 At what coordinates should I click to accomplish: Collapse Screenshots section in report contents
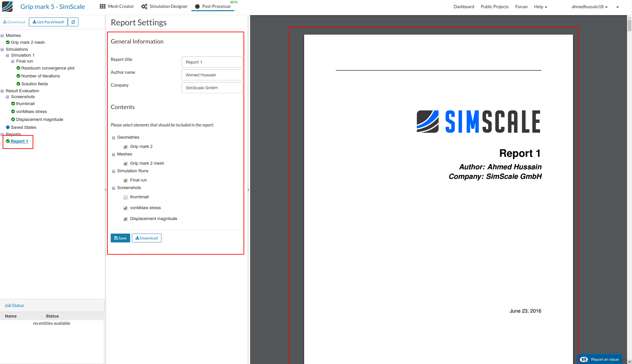(114, 188)
